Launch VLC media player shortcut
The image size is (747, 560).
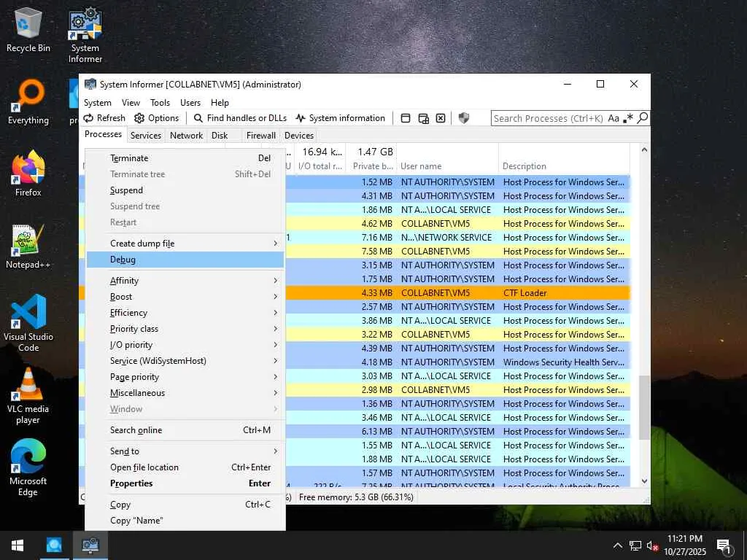28,396
